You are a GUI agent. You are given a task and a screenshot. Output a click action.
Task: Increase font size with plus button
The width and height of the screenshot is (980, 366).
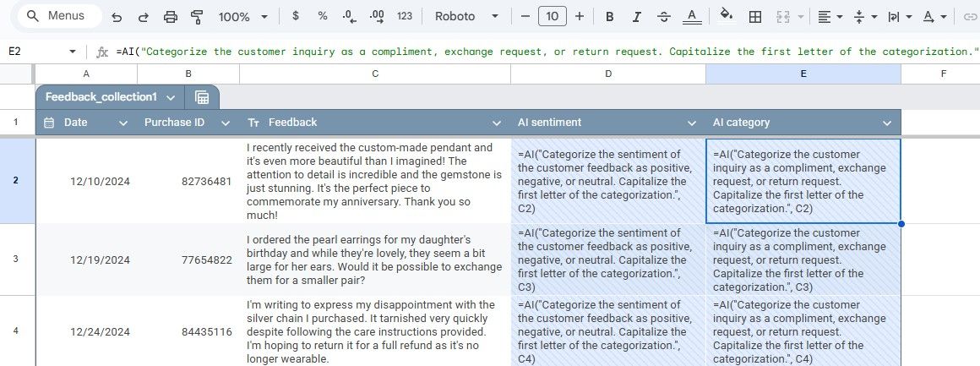point(580,16)
